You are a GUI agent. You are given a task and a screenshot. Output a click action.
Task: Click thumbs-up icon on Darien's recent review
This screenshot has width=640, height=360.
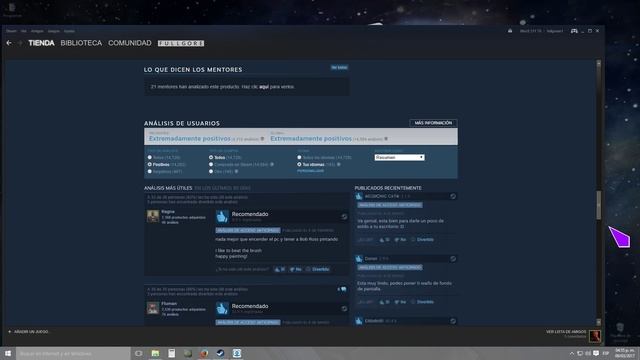coord(359,259)
